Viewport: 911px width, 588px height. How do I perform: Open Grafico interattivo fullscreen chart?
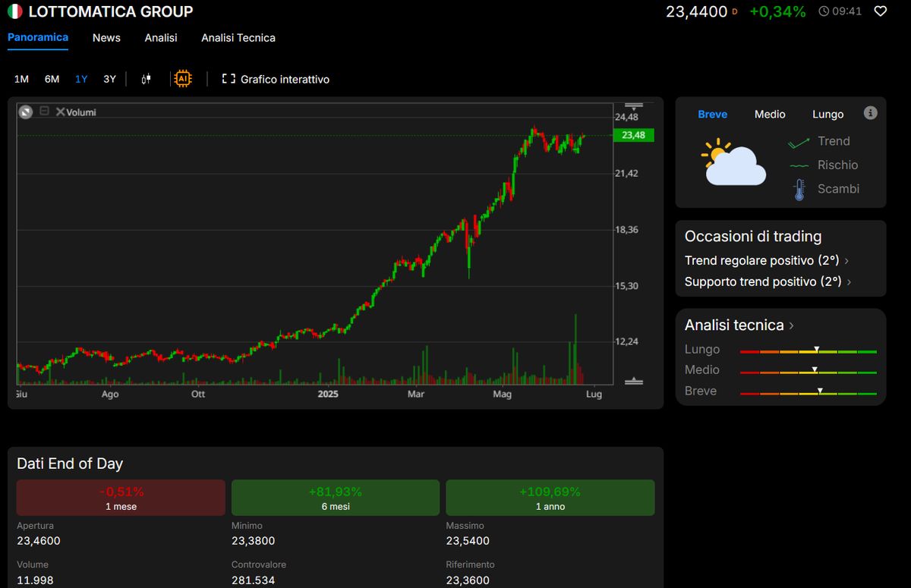[x=276, y=79]
